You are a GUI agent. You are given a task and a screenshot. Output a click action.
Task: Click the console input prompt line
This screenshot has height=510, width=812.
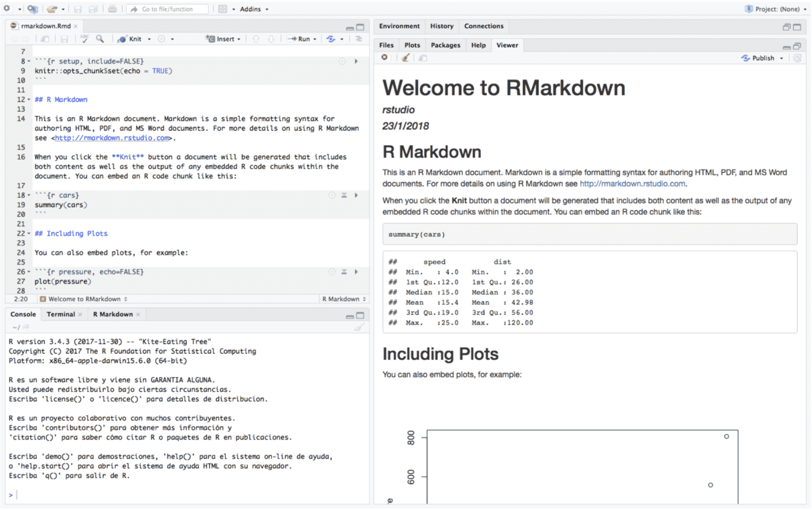[x=187, y=495]
